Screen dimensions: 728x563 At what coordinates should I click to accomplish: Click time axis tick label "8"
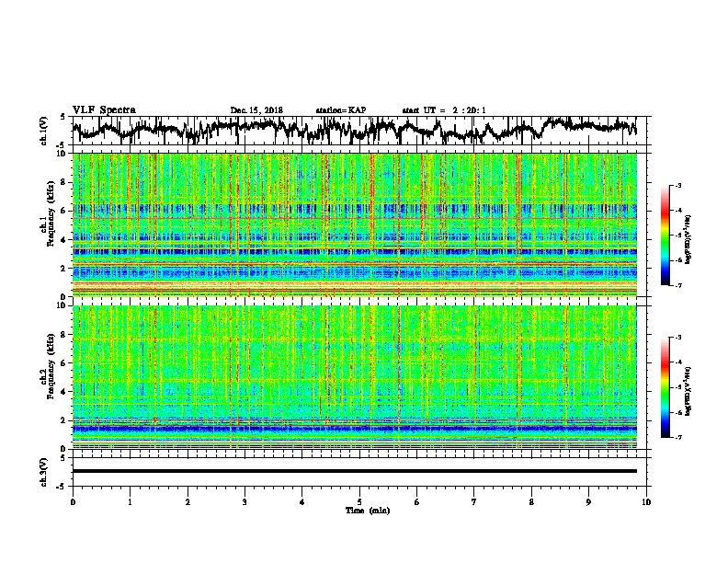531,502
